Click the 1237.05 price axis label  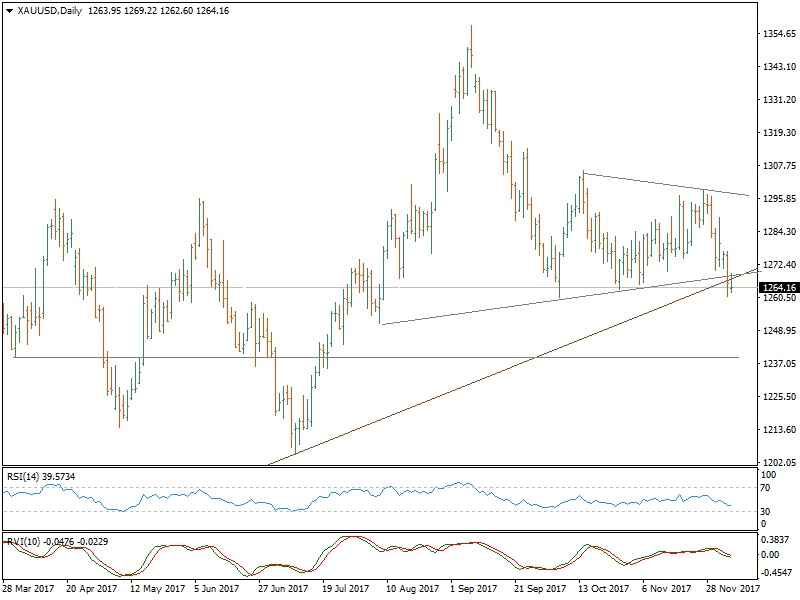tap(777, 364)
